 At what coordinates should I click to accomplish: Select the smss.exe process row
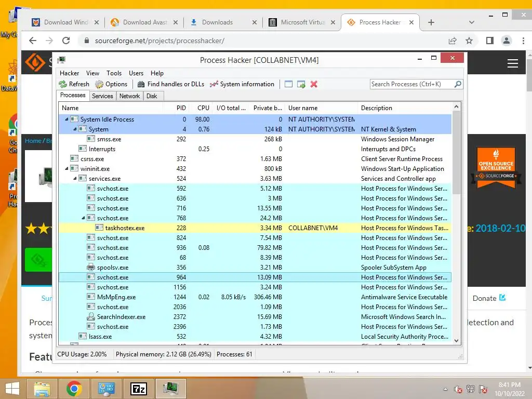point(255,139)
